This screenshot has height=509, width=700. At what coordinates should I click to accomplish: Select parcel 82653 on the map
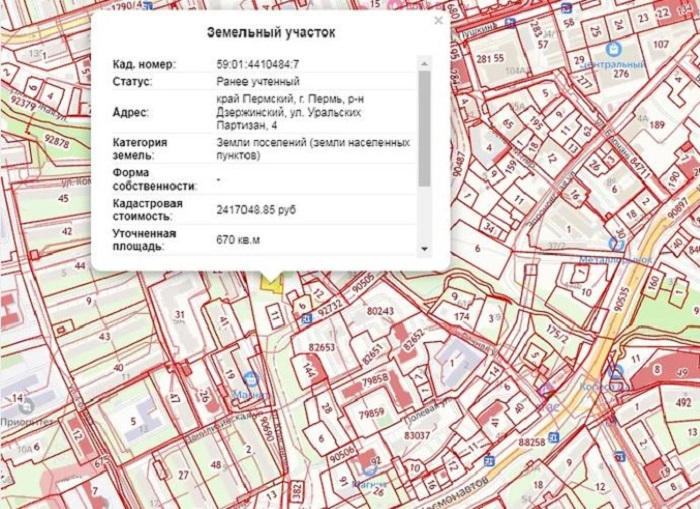click(x=321, y=346)
